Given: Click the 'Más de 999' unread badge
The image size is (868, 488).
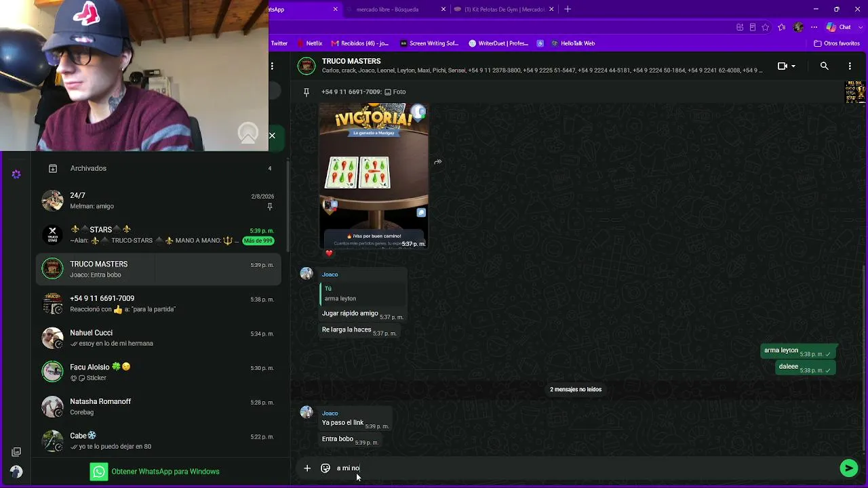Looking at the screenshot, I should 258,241.
